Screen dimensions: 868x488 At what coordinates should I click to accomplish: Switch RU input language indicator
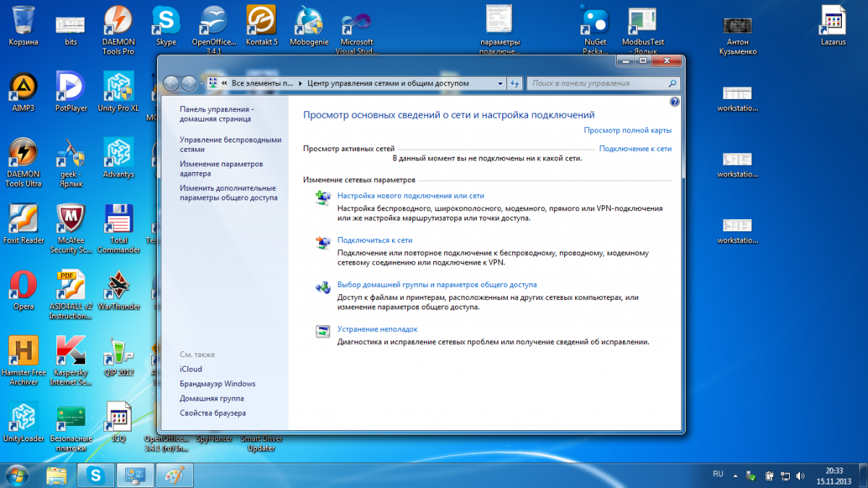coord(718,474)
